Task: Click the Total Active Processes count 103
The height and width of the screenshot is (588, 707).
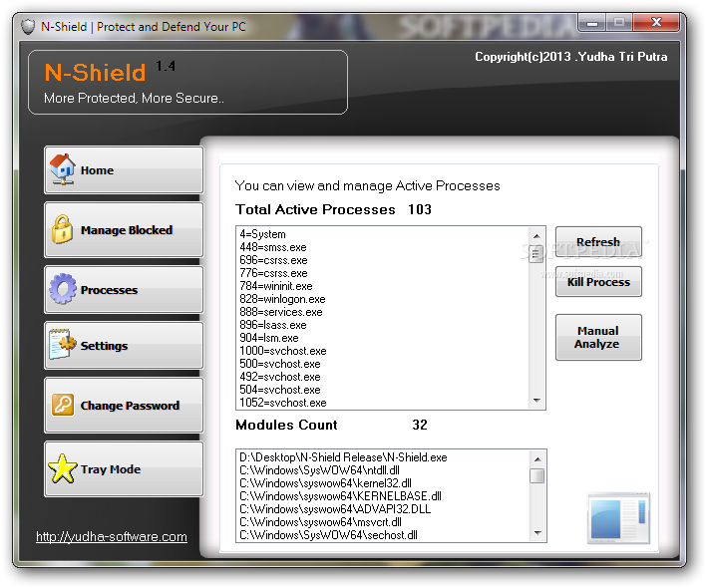Action: [420, 209]
